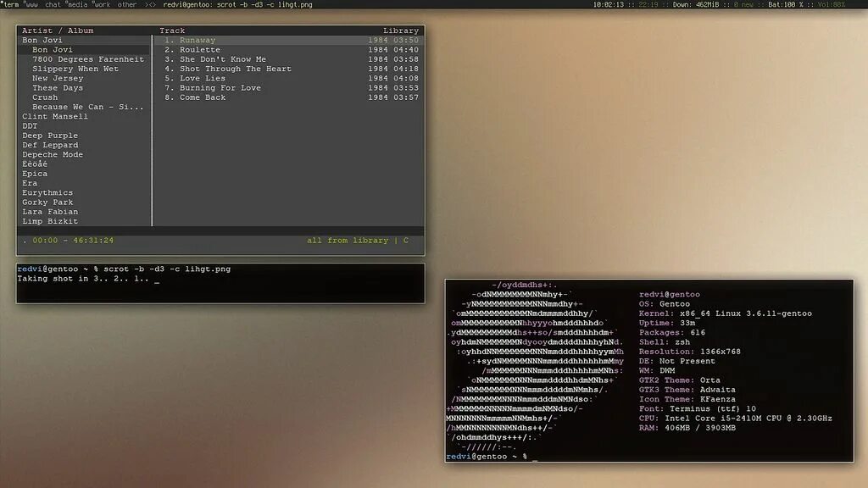
Task: Select artist Gorky Park
Action: click(x=84, y=202)
